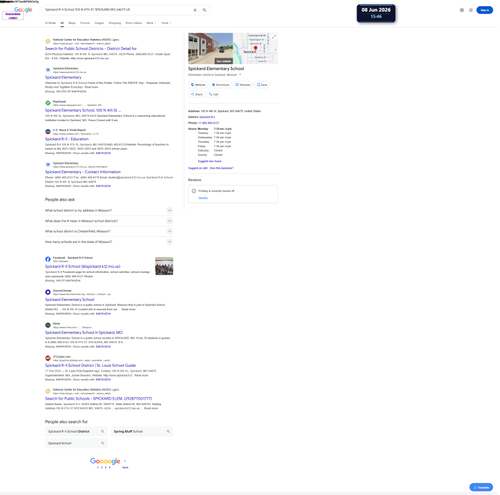Open the Spickard R-II School Facebook result
Viewport: 500px width, 495px height.
click(83, 267)
